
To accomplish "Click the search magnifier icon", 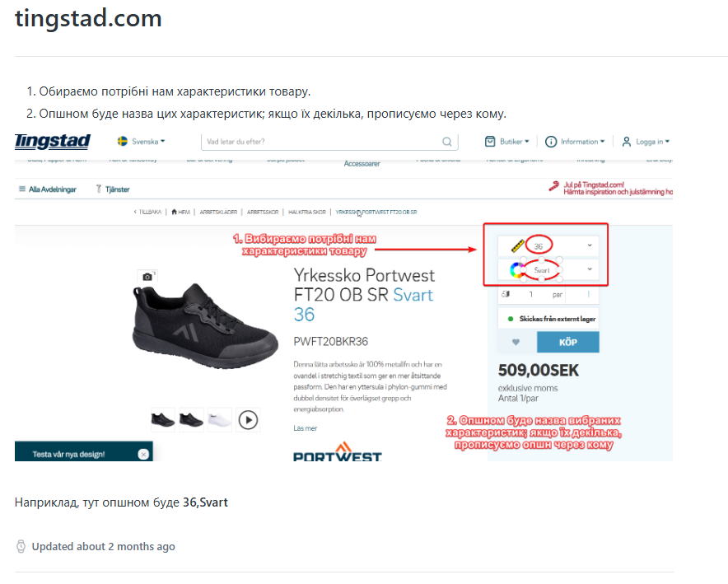I will coord(446,142).
